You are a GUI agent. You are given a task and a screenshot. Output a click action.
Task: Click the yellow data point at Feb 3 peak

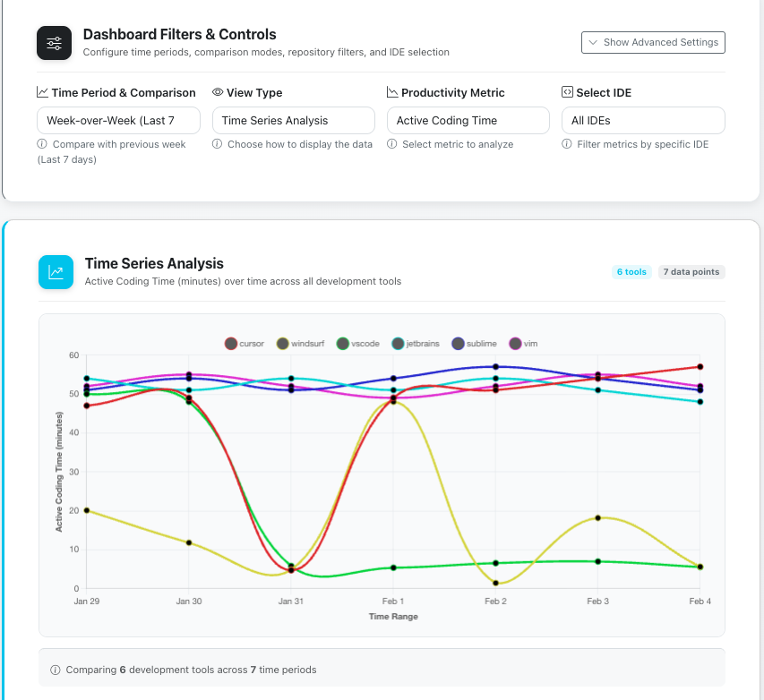(x=598, y=517)
